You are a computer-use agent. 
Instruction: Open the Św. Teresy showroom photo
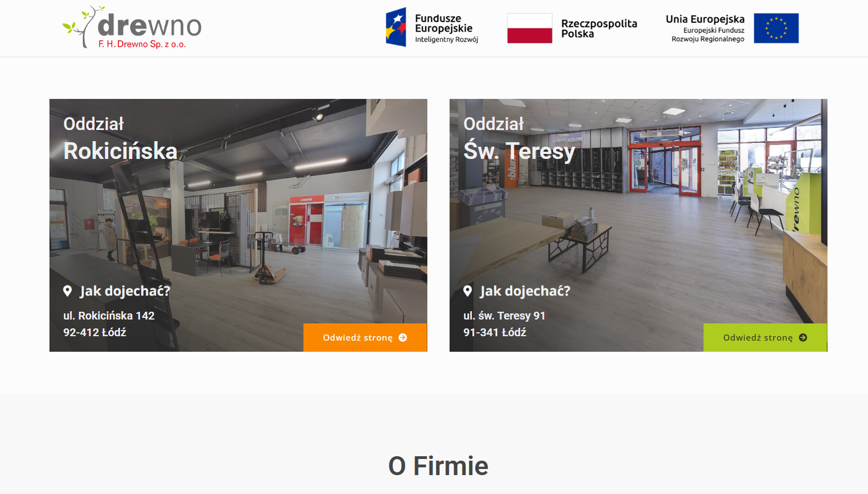(x=638, y=225)
